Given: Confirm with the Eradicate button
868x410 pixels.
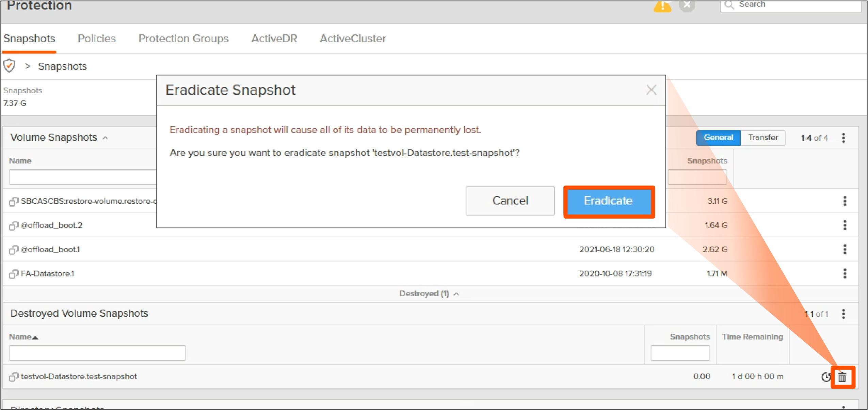Looking at the screenshot, I should tap(608, 201).
